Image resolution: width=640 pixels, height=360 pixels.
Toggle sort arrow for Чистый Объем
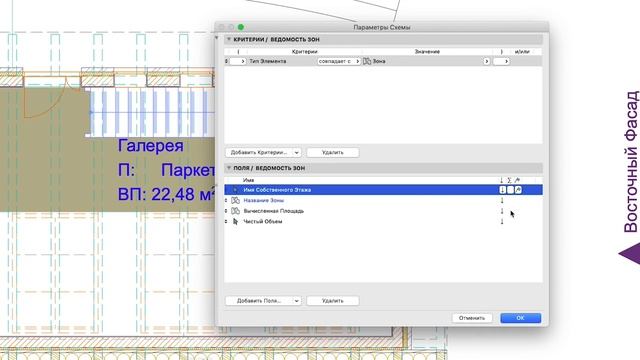(502, 222)
